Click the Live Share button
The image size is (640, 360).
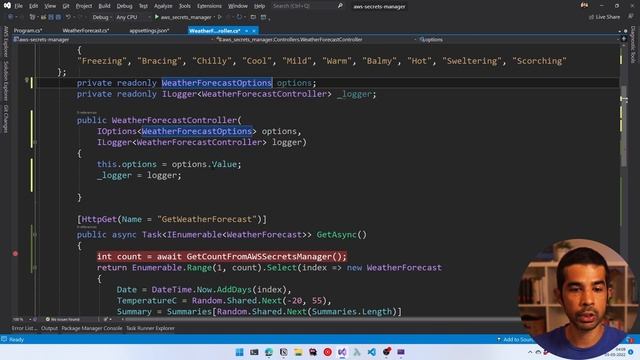pyautogui.click(x=604, y=17)
